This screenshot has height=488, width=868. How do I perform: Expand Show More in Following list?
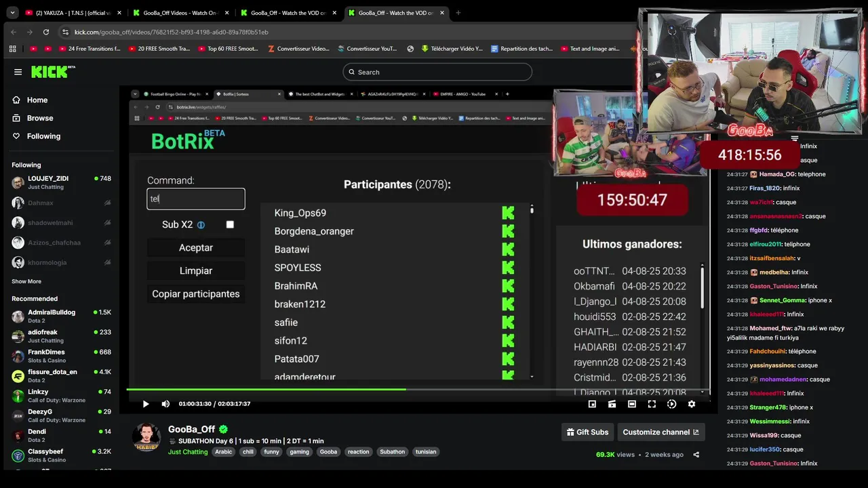26,281
